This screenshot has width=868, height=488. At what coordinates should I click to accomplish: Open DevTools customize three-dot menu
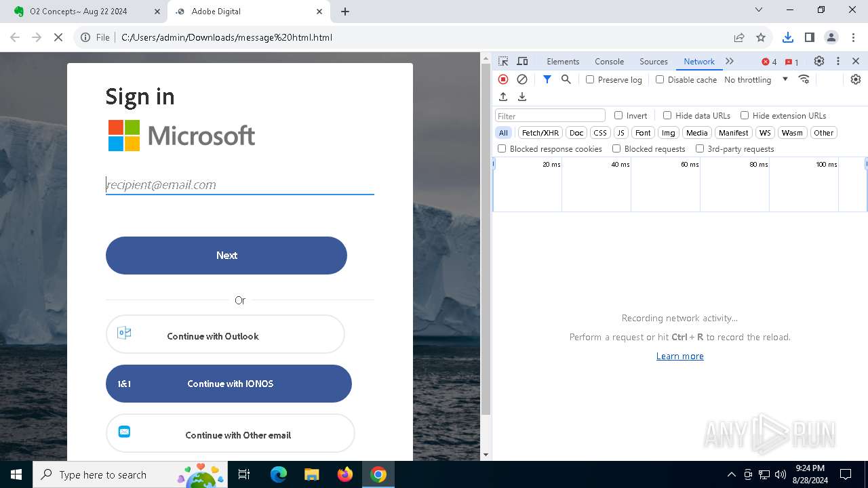(x=838, y=61)
